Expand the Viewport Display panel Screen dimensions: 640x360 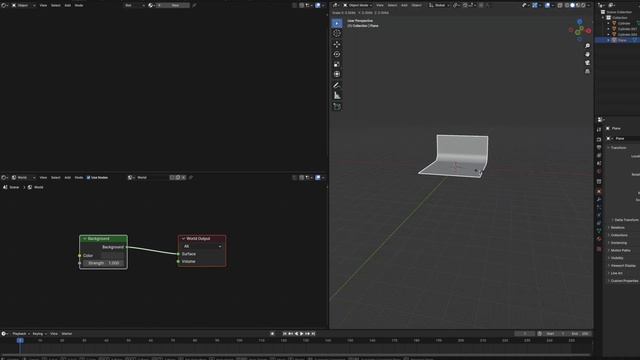coord(622,266)
